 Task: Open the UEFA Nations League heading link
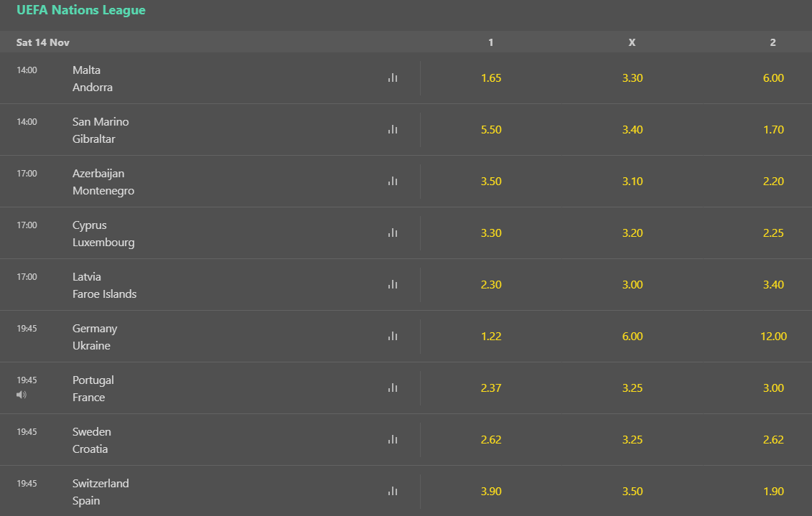[81, 10]
